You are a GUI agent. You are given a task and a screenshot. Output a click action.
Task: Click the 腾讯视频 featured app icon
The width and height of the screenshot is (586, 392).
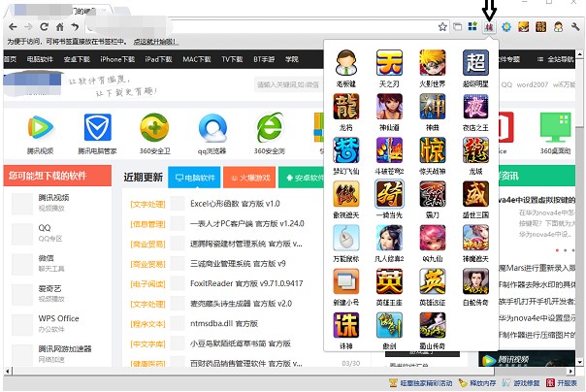tap(41, 127)
